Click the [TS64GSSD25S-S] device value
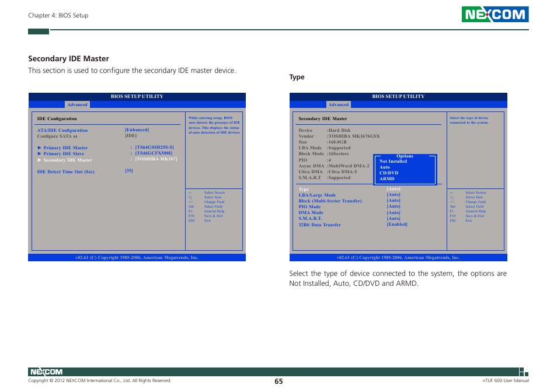The image size is (557, 392). [155, 147]
